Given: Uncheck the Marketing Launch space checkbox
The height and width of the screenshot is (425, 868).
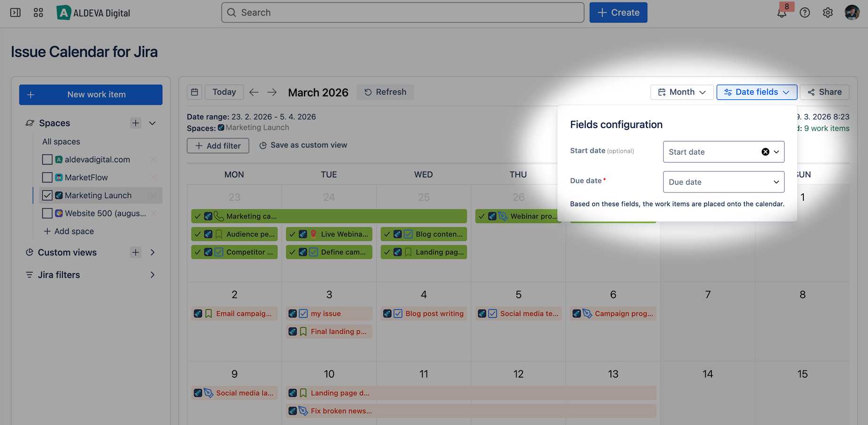Looking at the screenshot, I should pyautogui.click(x=47, y=195).
